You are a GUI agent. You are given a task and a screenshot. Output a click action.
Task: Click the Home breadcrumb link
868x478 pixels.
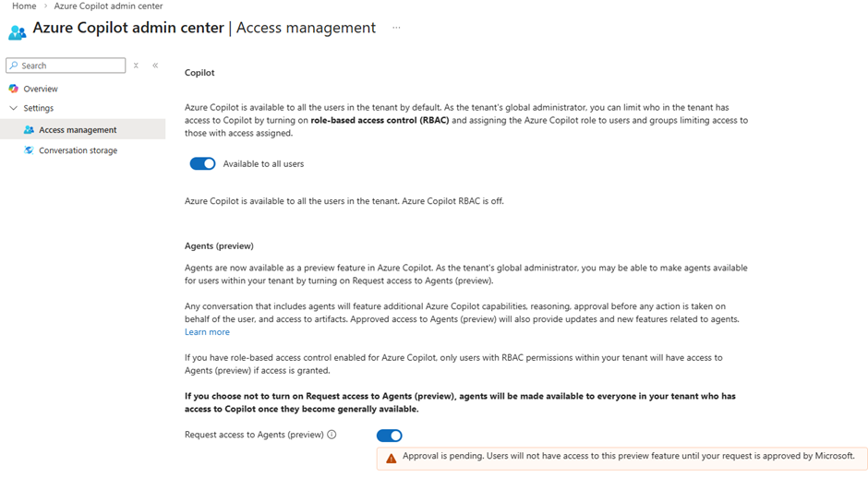tap(24, 6)
